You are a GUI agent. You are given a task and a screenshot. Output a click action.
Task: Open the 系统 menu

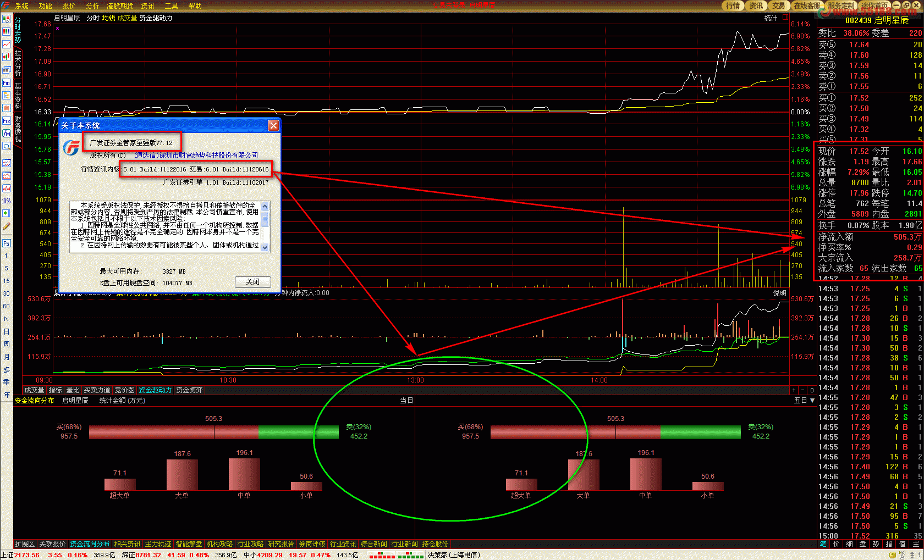click(x=22, y=6)
